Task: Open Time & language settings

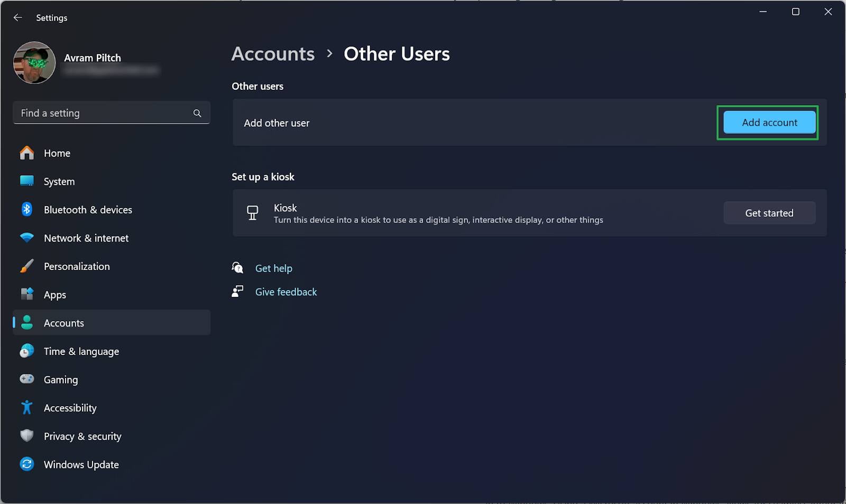Action: pyautogui.click(x=81, y=351)
